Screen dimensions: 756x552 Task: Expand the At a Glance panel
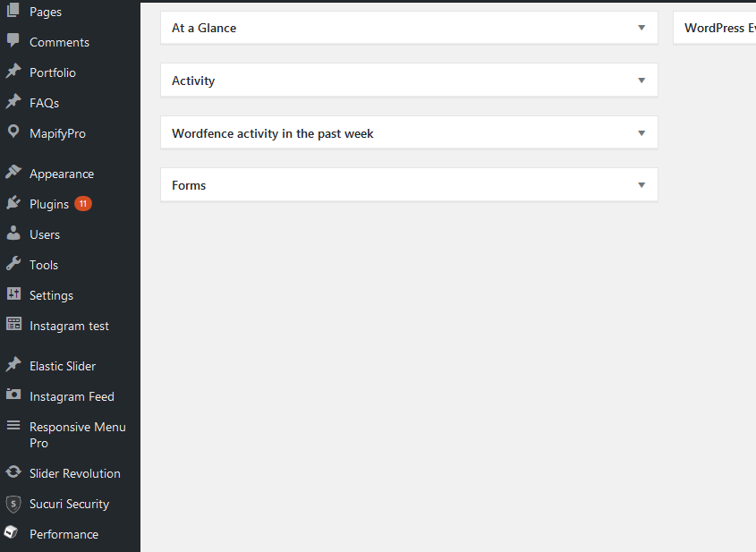[641, 28]
